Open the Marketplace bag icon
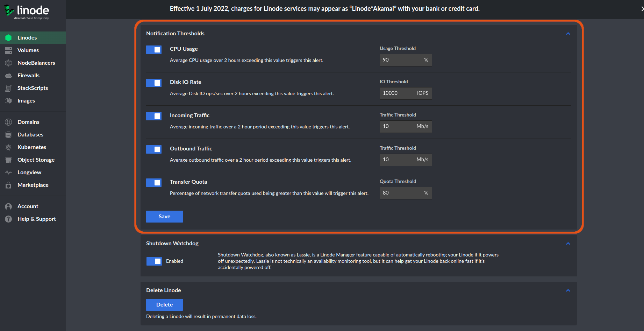Screen dimensions: 644x331 (x=8, y=185)
